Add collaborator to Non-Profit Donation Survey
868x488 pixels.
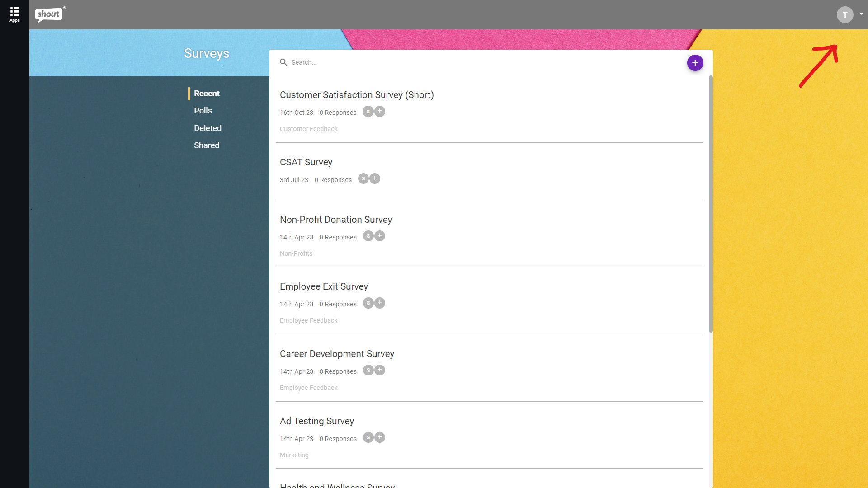(380, 236)
